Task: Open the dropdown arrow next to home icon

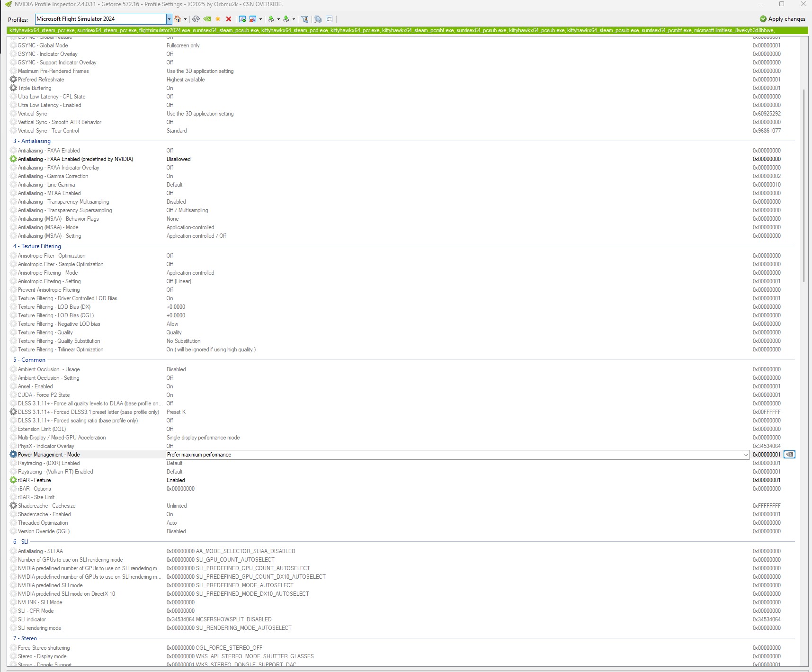Action: pos(185,19)
